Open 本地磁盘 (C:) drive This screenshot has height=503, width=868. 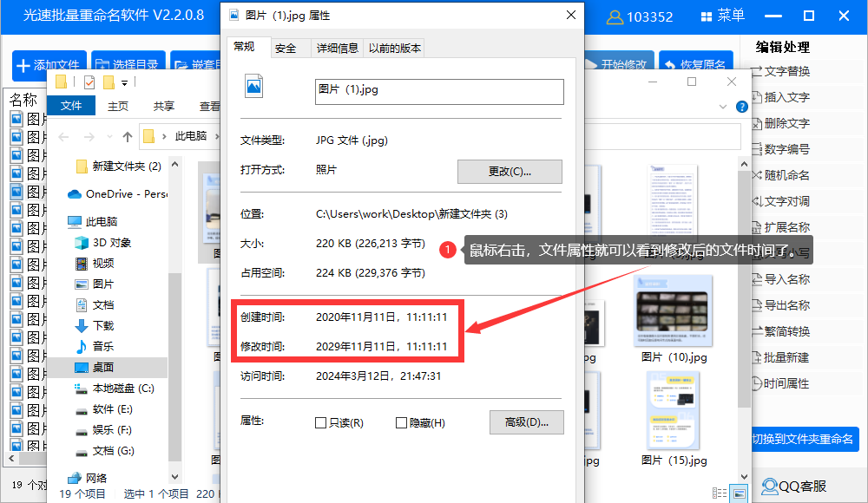tap(114, 389)
